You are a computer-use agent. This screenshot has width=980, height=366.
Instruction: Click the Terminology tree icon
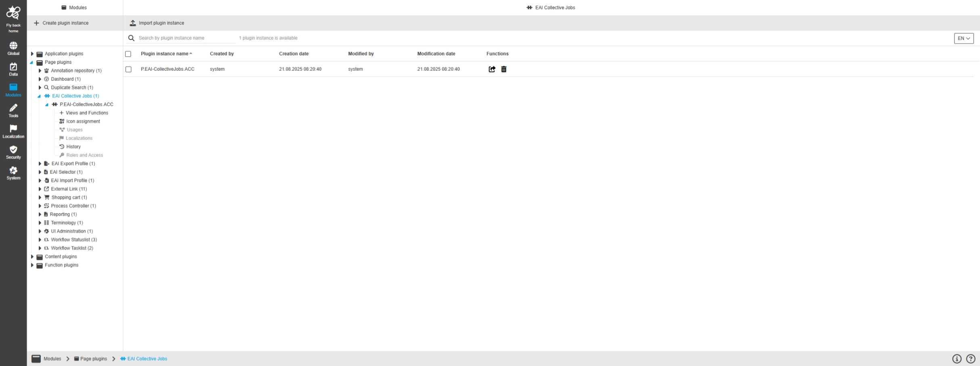click(x=46, y=223)
